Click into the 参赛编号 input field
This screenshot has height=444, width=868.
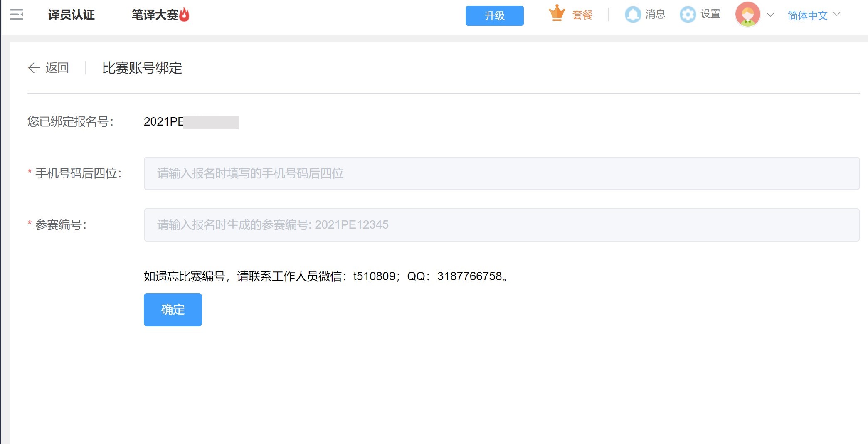[501, 225]
